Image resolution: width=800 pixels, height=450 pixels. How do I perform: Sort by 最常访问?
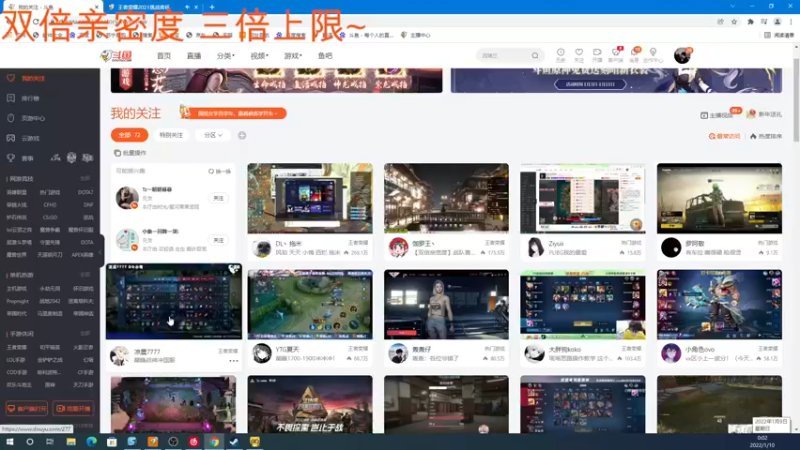coord(724,136)
